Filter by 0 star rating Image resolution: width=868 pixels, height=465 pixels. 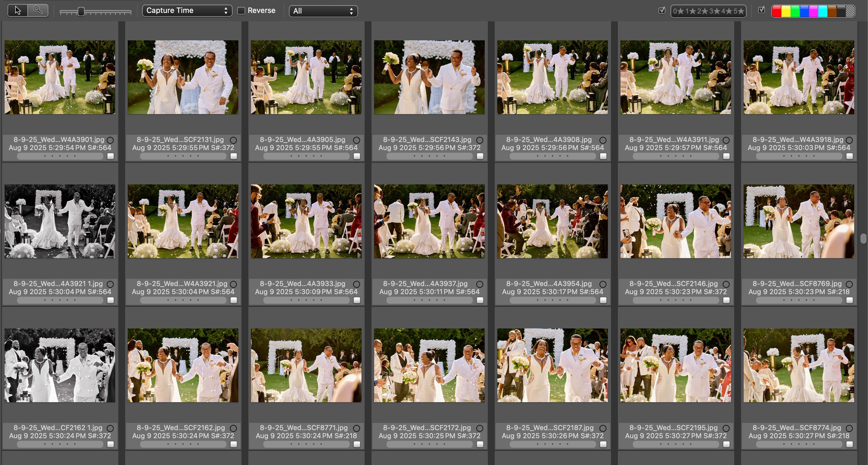point(678,11)
